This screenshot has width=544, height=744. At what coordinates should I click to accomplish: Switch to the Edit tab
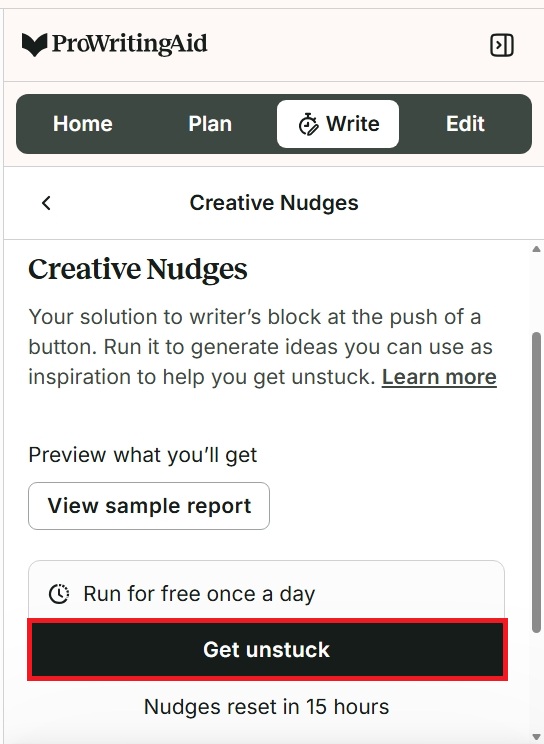pyautogui.click(x=465, y=124)
